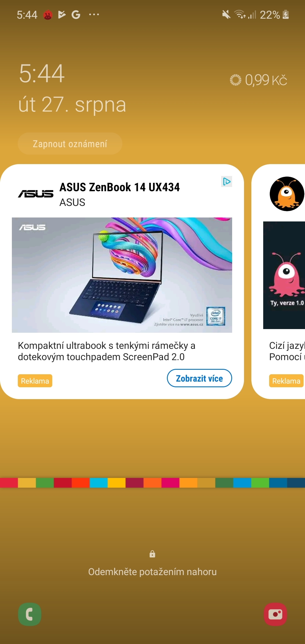Image resolution: width=305 pixels, height=644 pixels.
Task: Tap the Google G notification icon
Action: [76, 14]
